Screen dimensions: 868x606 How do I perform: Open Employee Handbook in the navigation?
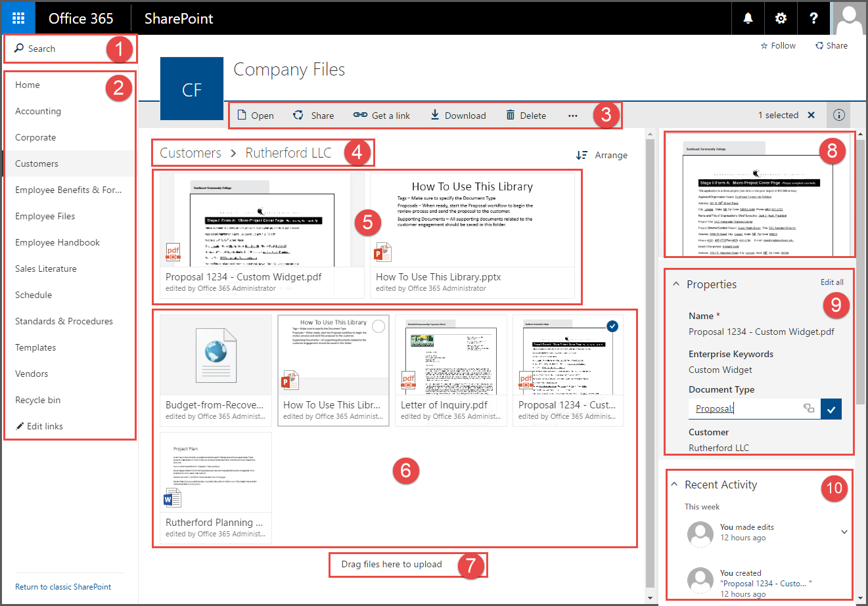pyautogui.click(x=58, y=242)
